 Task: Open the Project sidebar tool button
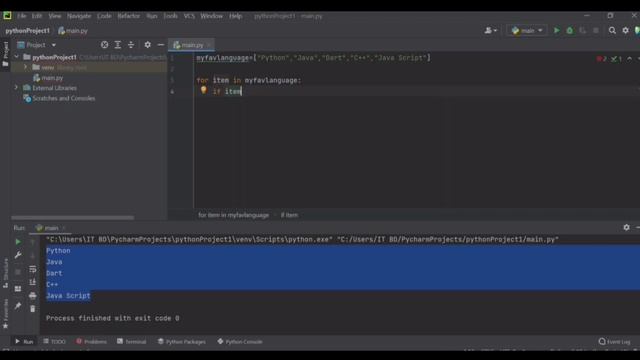pyautogui.click(x=5, y=53)
